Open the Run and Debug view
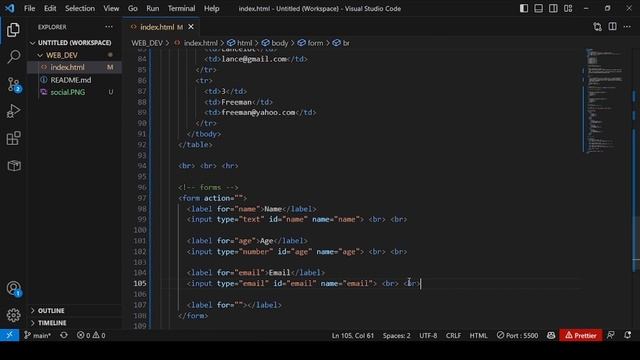640x360 pixels. [x=13, y=111]
